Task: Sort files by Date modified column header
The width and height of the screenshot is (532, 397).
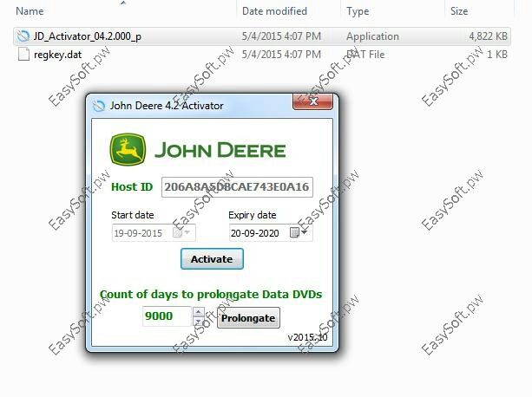Action: (x=274, y=11)
